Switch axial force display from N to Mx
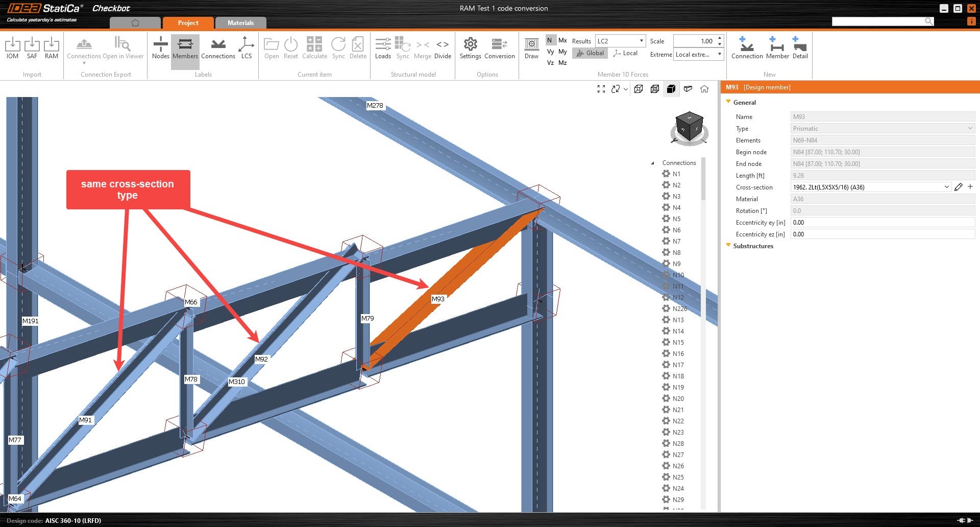Viewport: 980px width, 527px height. [562, 40]
